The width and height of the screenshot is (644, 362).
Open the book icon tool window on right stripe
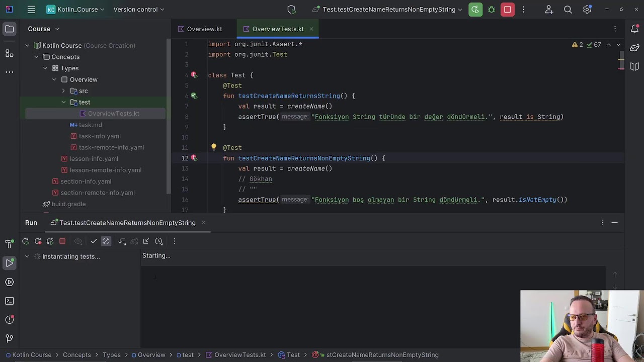pos(634,66)
